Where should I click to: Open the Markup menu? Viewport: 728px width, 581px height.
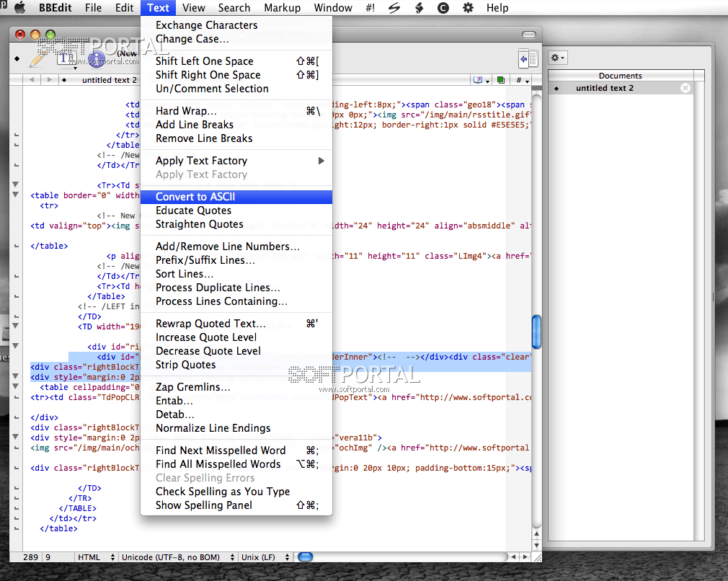point(282,8)
